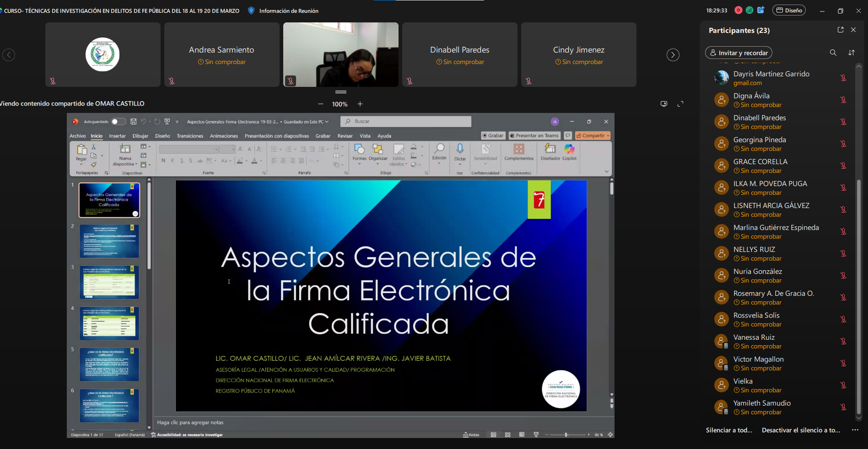
Task: Toggle the Autoguardado switch
Action: 118,122
